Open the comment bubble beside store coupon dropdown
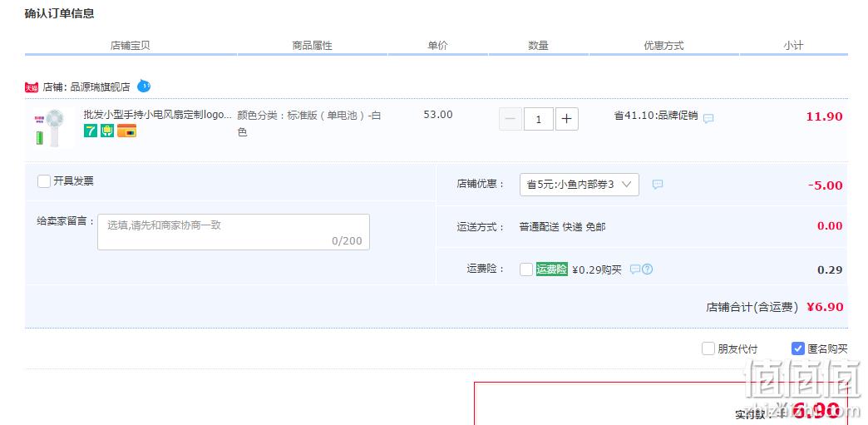868x425 pixels. pos(657,185)
